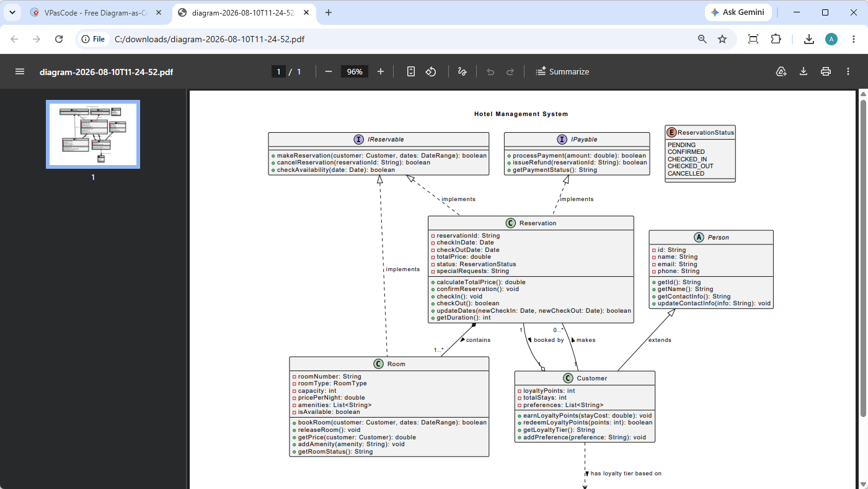
Task: Click the getLoyaltyTier(): String method
Action: click(559, 430)
